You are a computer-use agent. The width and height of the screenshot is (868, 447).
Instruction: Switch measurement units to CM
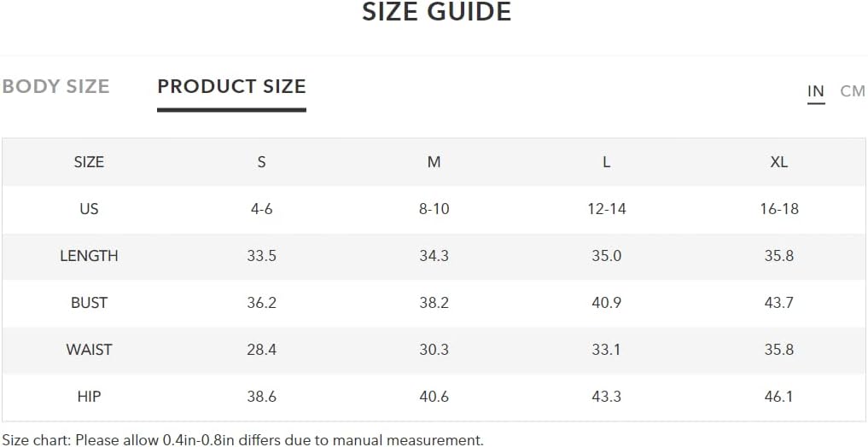pyautogui.click(x=853, y=91)
